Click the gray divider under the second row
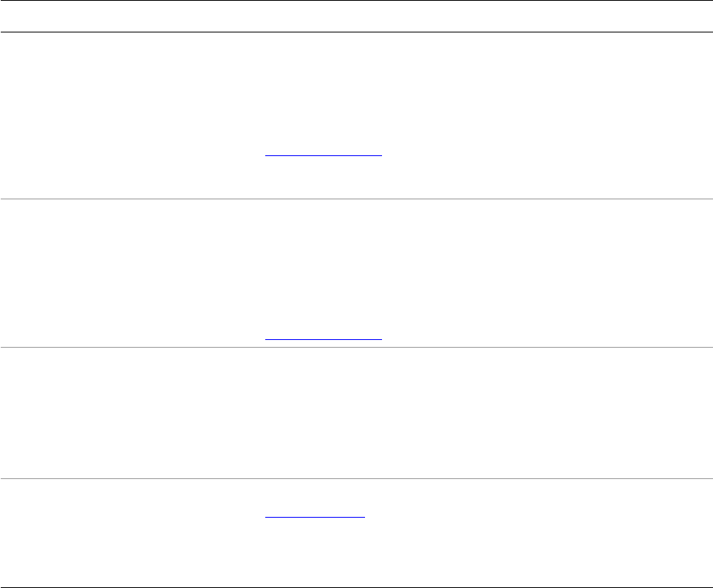 coord(356,347)
